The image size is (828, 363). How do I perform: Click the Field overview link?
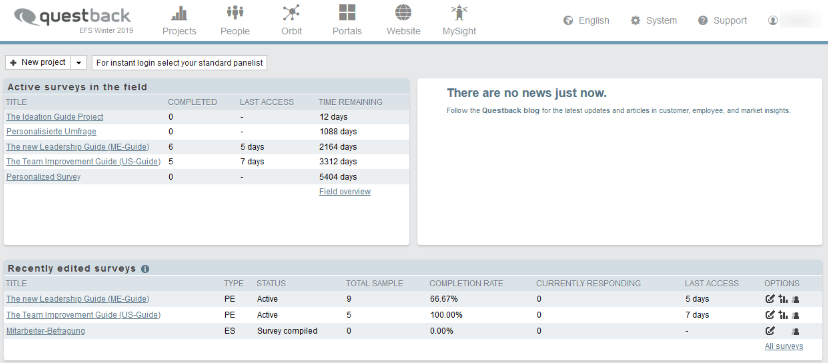coord(345,191)
